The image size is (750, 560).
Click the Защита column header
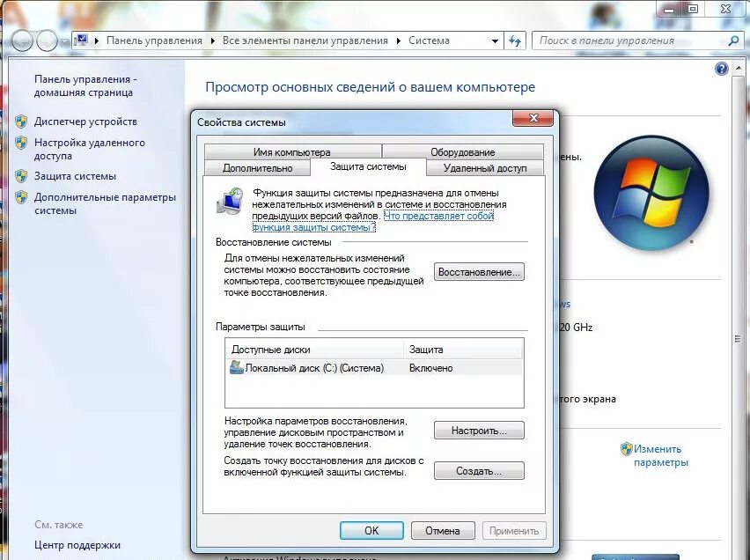pos(463,350)
